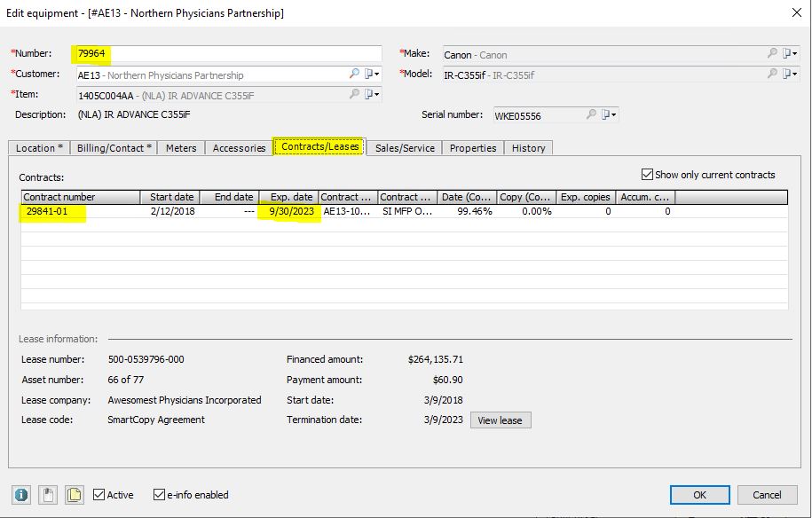This screenshot has height=518, width=812.
Task: Click the AE13-10... contract cell
Action: [346, 211]
